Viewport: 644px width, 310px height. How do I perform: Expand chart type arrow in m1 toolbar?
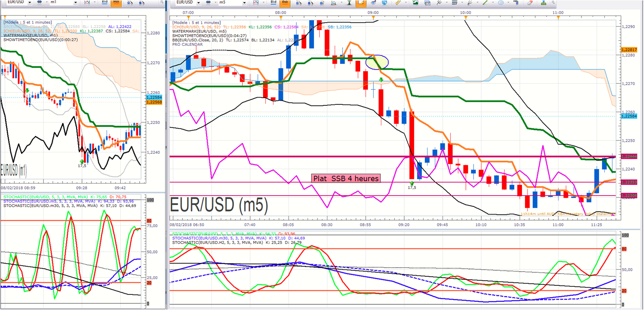95,3
